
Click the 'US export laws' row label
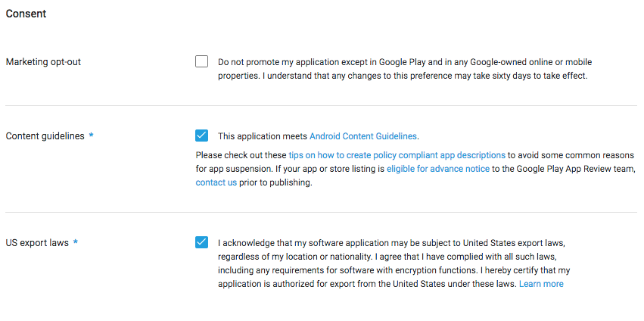(37, 243)
